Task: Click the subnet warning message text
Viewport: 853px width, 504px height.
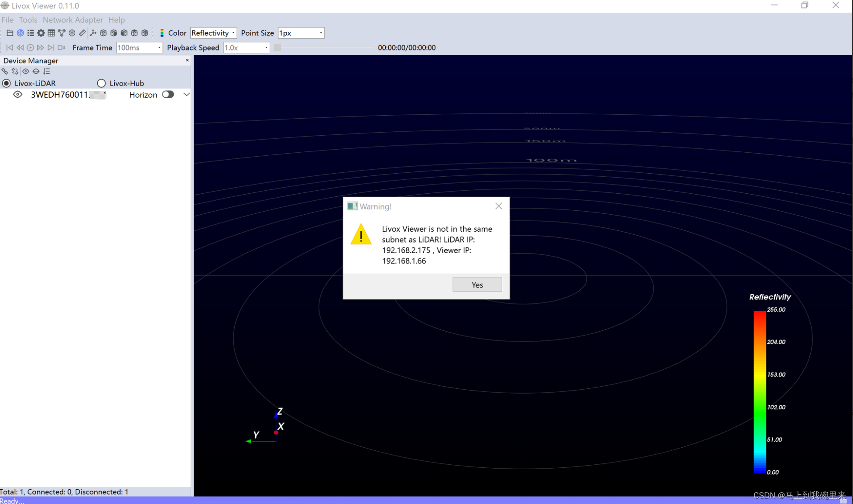Action: [x=437, y=245]
